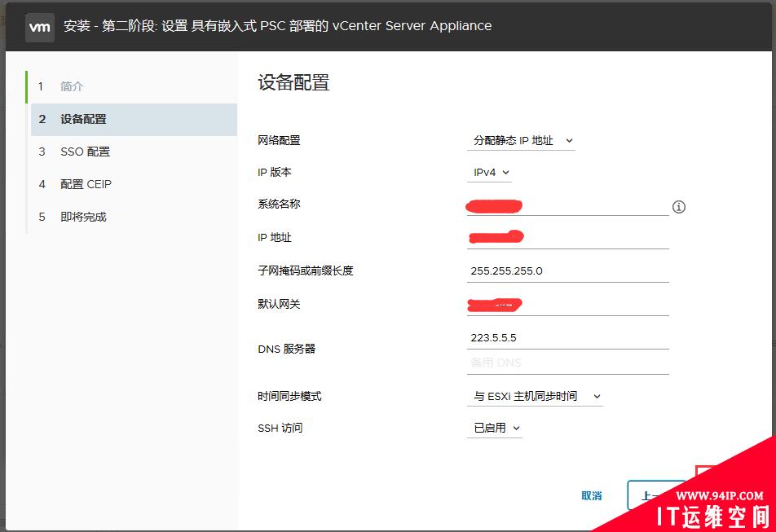Click the IP 版本 label
Viewport: 776px width, 532px height.
click(x=274, y=172)
